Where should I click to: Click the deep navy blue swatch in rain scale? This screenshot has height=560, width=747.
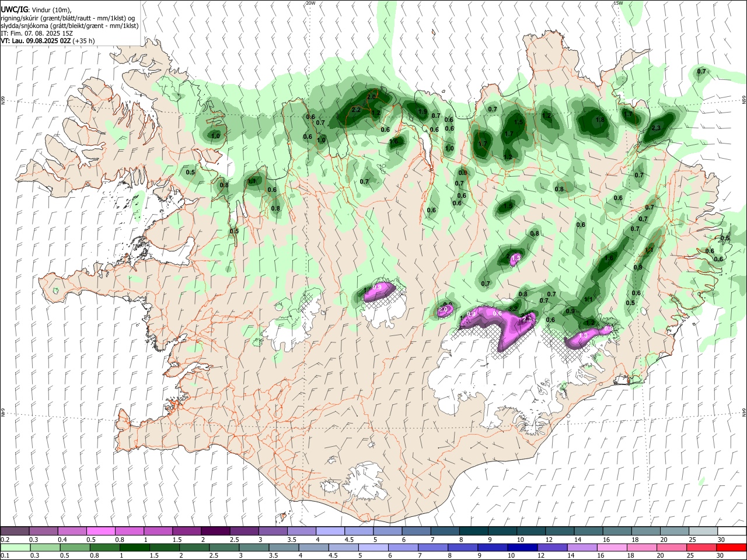521,547
